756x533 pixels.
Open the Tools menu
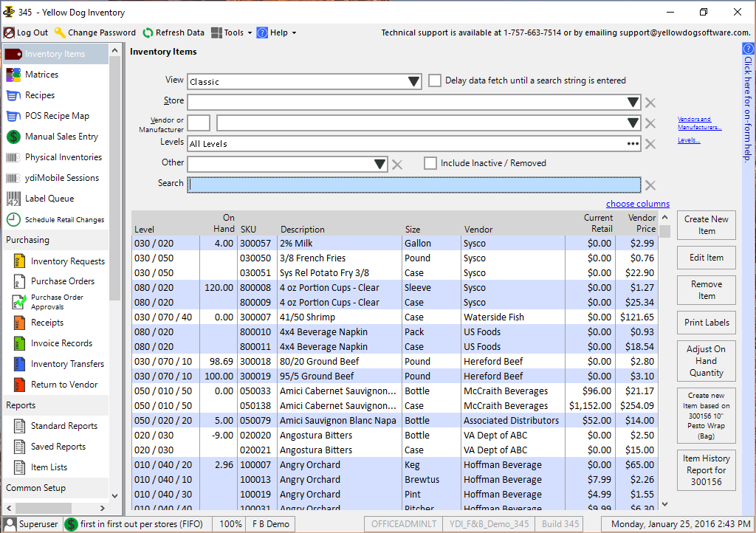click(232, 32)
